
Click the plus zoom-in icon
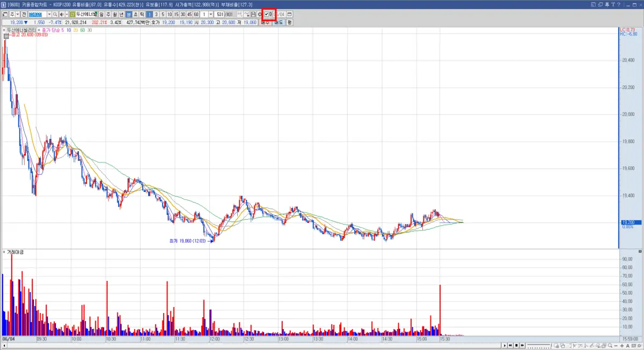622,346
